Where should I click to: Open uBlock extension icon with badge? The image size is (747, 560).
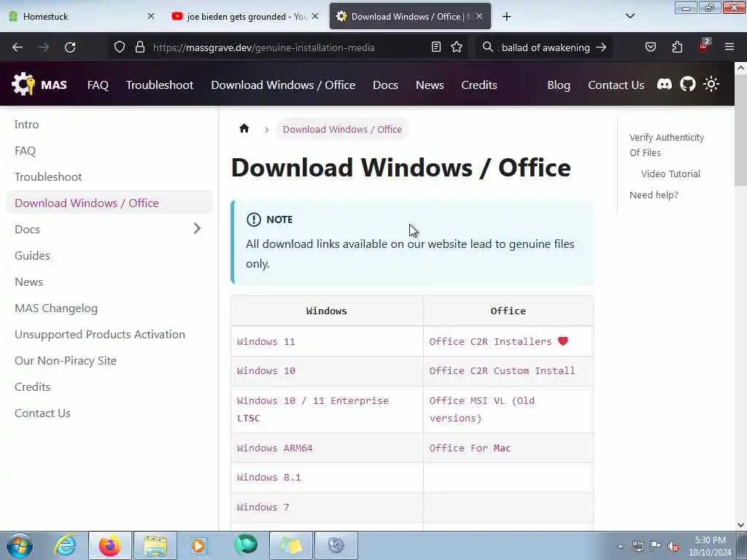pos(704,46)
